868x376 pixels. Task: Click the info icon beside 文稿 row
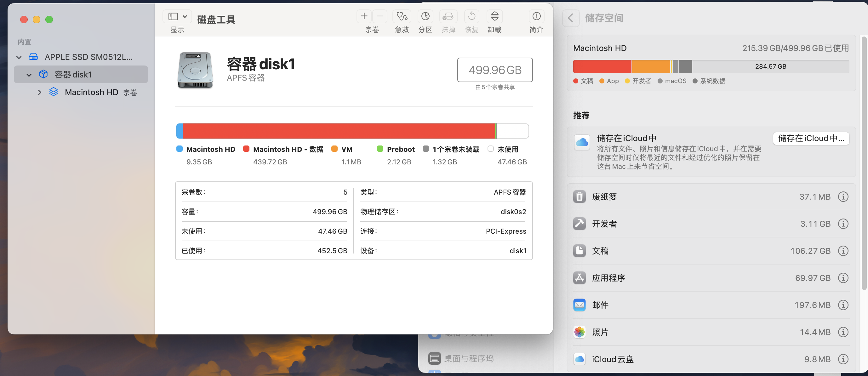click(x=843, y=251)
